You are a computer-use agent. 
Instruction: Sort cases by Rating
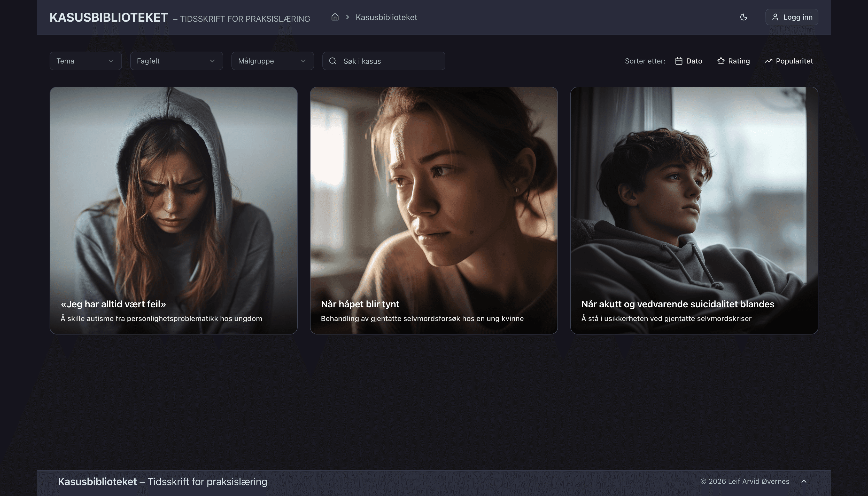pos(739,61)
